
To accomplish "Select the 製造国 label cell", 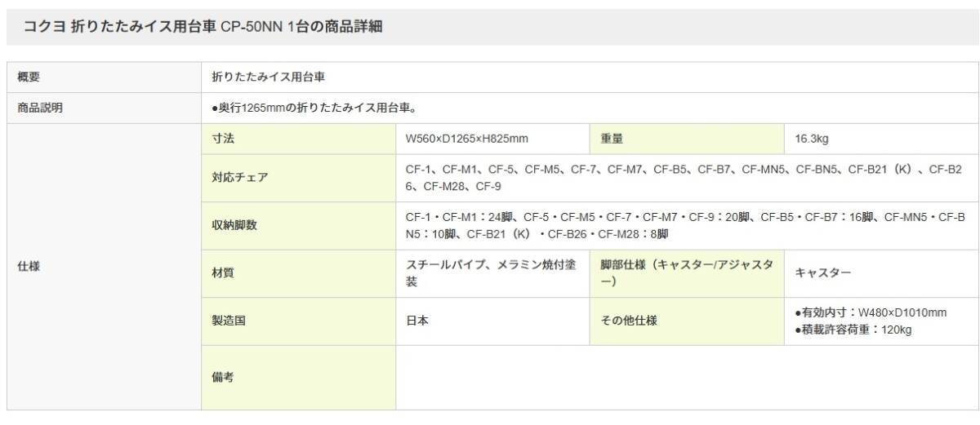I will (x=298, y=321).
